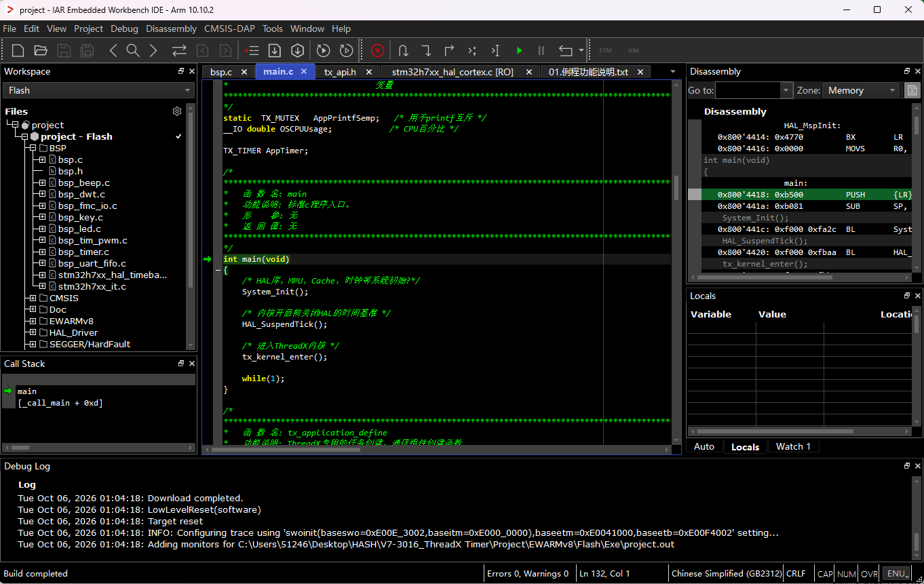The height and width of the screenshot is (584, 924).
Task: Open the CMSIS-DAP menu
Action: (229, 28)
